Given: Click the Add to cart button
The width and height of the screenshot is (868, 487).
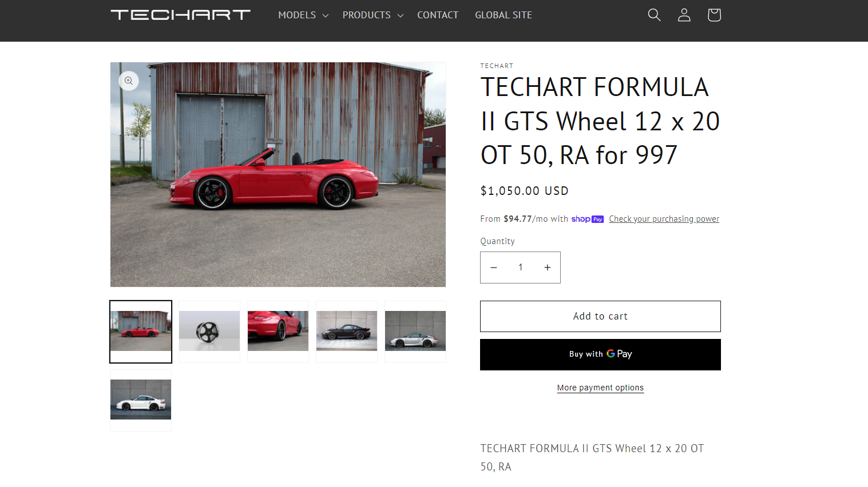Looking at the screenshot, I should point(600,316).
